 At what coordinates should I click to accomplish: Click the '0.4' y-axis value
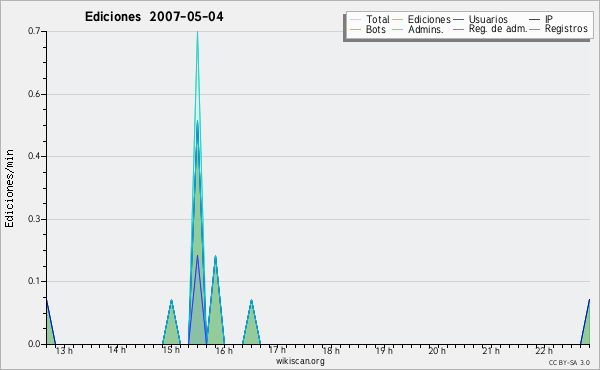(34, 156)
